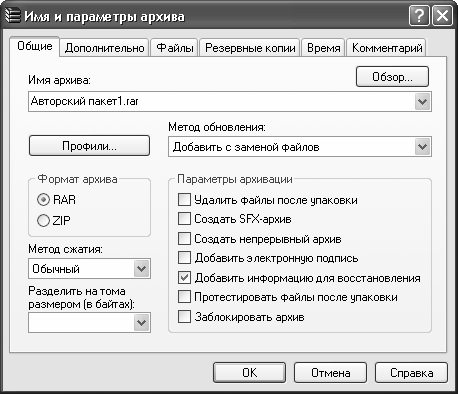Click the WinRAR archive icon in title bar

(x=13, y=15)
